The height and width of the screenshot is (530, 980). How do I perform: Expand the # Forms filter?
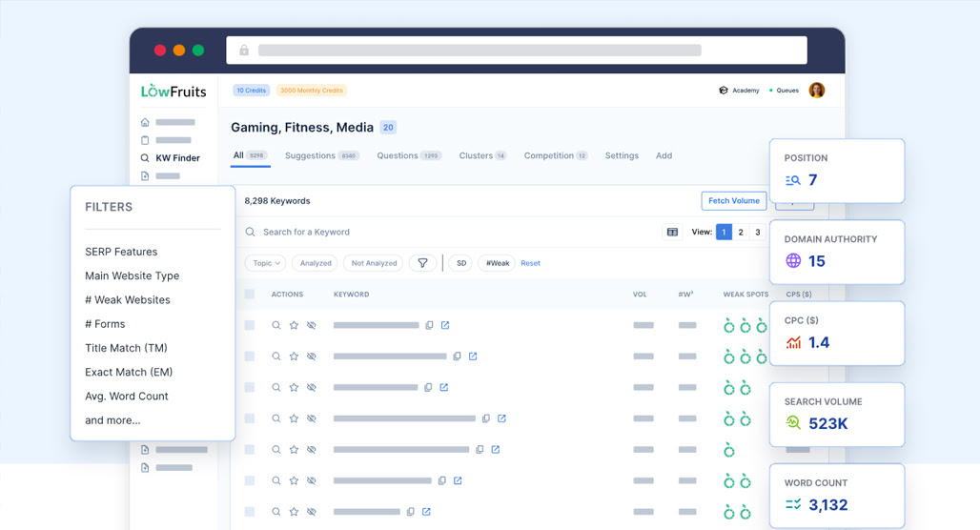105,324
